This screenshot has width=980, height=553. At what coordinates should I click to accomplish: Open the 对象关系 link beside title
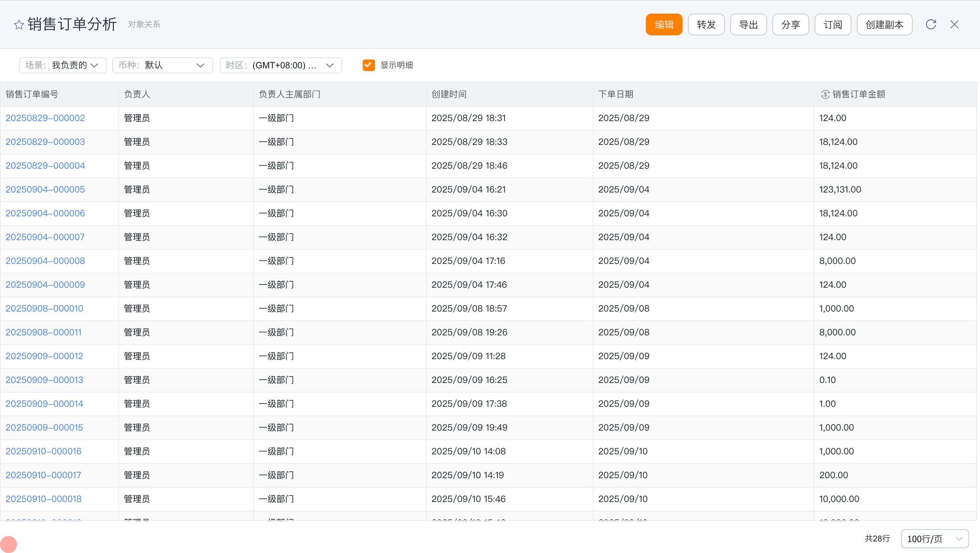(x=144, y=25)
